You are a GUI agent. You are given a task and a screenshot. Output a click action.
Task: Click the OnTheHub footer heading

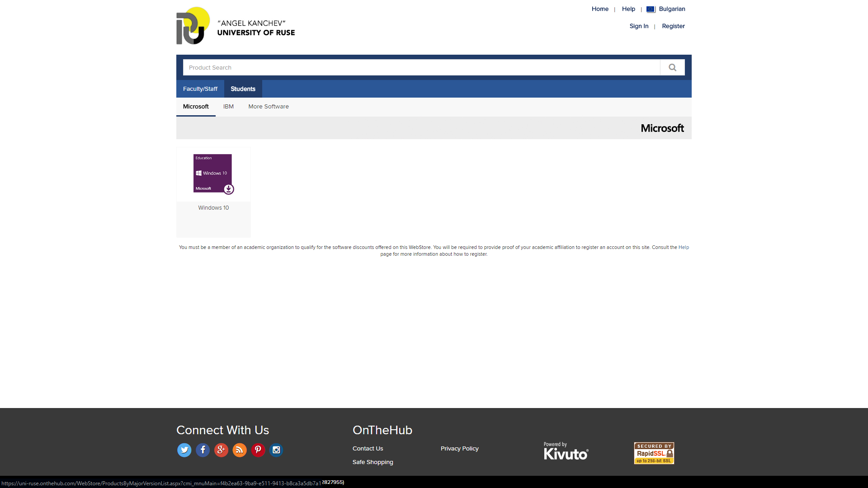click(x=382, y=430)
